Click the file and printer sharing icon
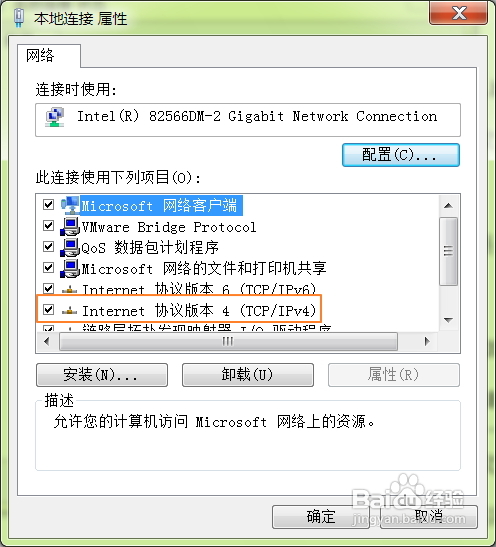This screenshot has height=547, width=496. (70, 268)
